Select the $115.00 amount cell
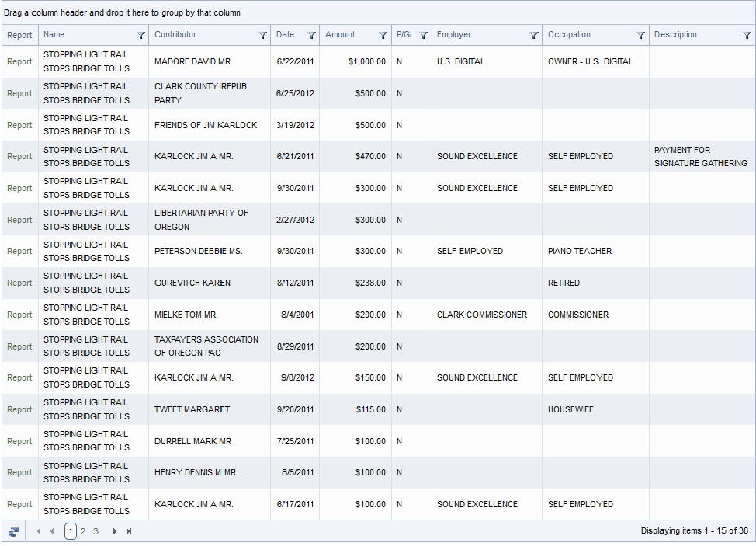The image size is (756, 546). 371,409
